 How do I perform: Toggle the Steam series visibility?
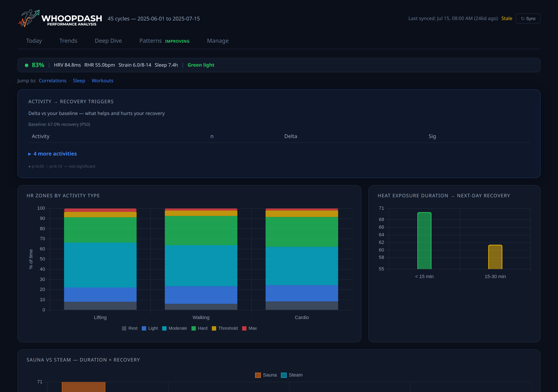click(x=284, y=375)
